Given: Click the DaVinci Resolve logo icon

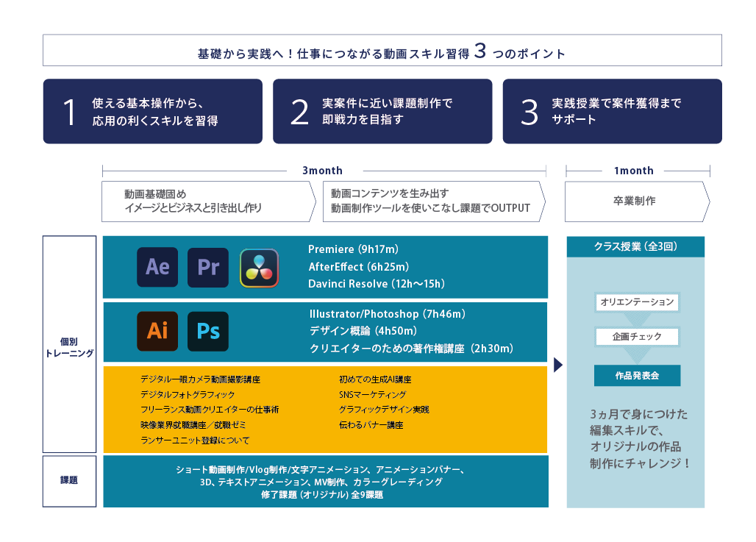Looking at the screenshot, I should coord(259,268).
